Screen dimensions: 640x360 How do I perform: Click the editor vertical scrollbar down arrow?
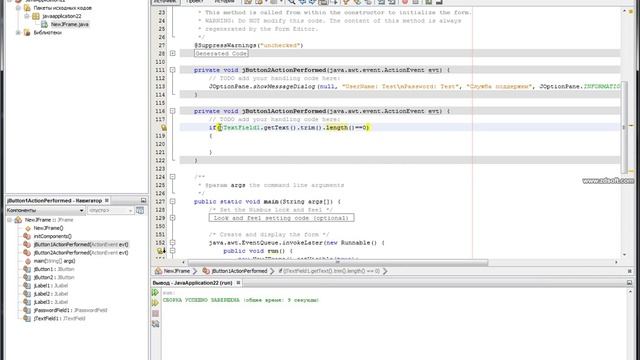624,254
